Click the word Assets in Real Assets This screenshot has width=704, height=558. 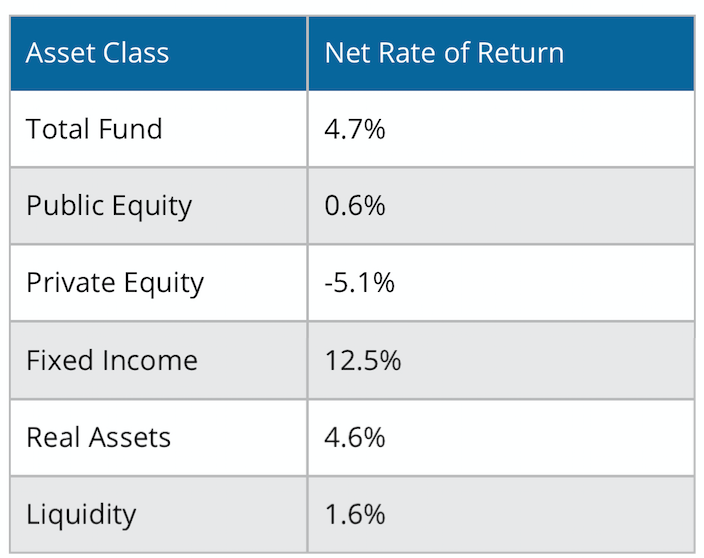(x=129, y=437)
